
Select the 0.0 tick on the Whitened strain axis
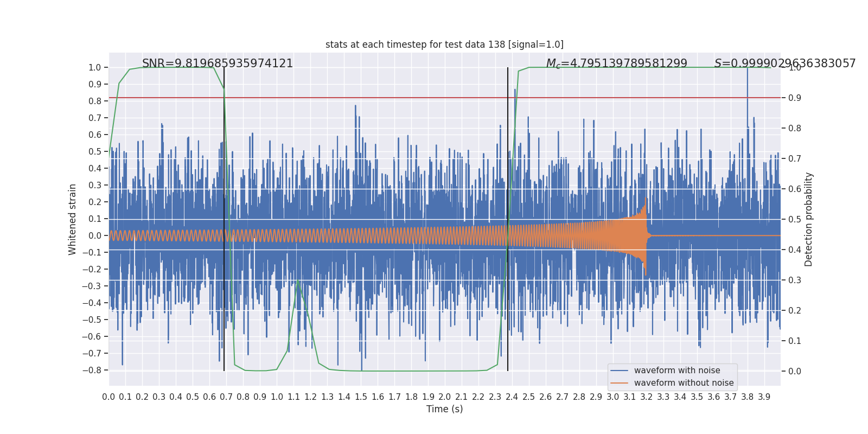click(x=95, y=236)
